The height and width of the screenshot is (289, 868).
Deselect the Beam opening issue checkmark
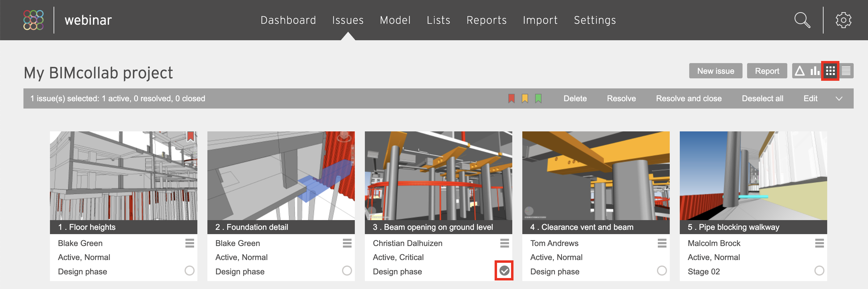[x=504, y=270]
